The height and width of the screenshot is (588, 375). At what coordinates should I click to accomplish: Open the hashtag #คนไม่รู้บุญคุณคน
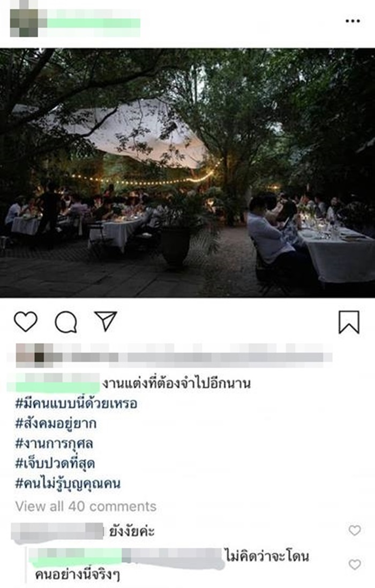tap(68, 484)
